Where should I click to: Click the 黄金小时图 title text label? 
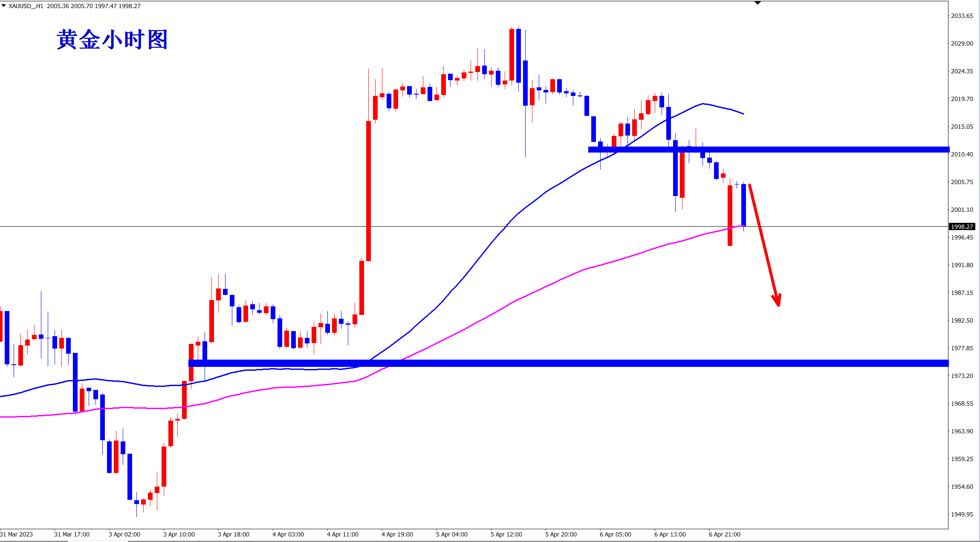[x=112, y=40]
